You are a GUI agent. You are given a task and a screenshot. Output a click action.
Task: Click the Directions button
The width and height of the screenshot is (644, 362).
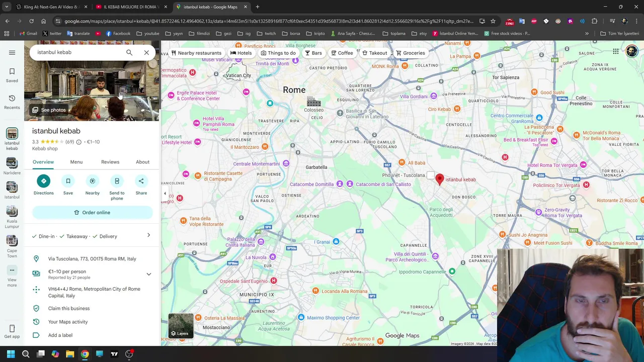43,185
